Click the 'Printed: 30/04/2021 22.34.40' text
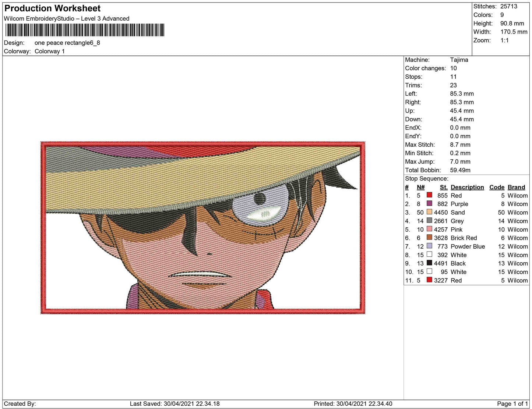Screen dimensions: 532x409 click(x=353, y=403)
